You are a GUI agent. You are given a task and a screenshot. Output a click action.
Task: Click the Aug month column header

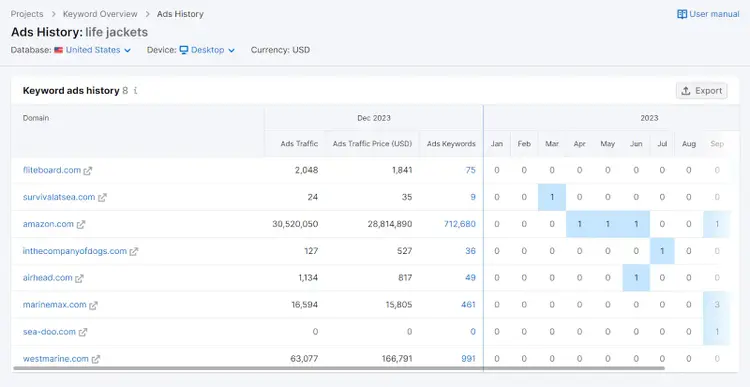pos(689,144)
